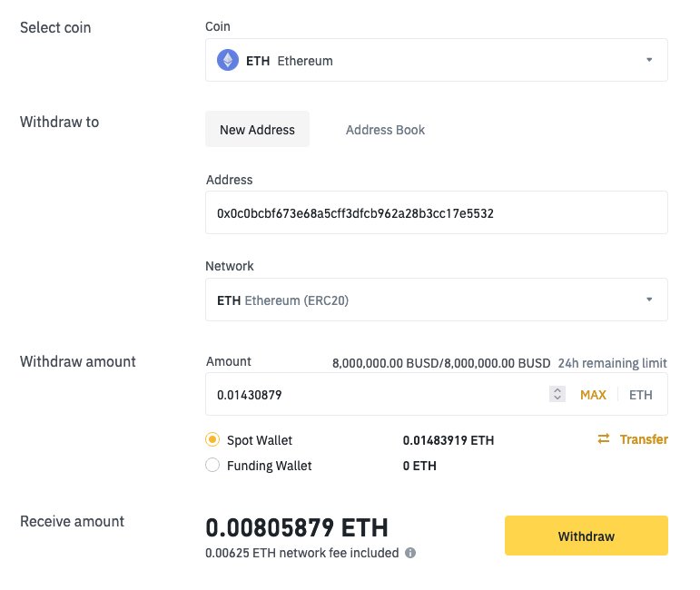Click the withdraw Amount input field
Image resolution: width=700 pixels, height=590 pixels.
pos(377,395)
